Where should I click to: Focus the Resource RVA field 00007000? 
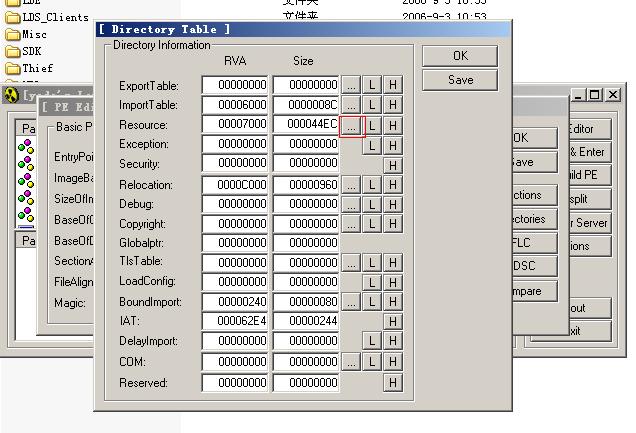pyautogui.click(x=235, y=124)
